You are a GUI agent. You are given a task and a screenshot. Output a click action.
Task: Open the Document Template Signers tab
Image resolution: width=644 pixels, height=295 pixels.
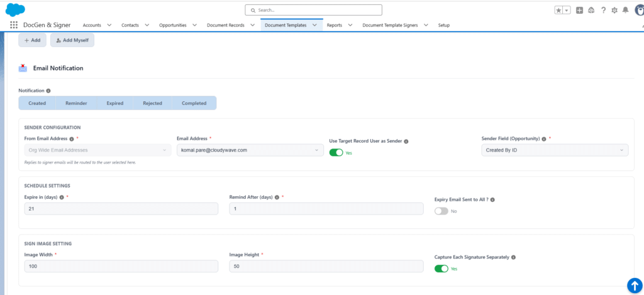point(390,25)
